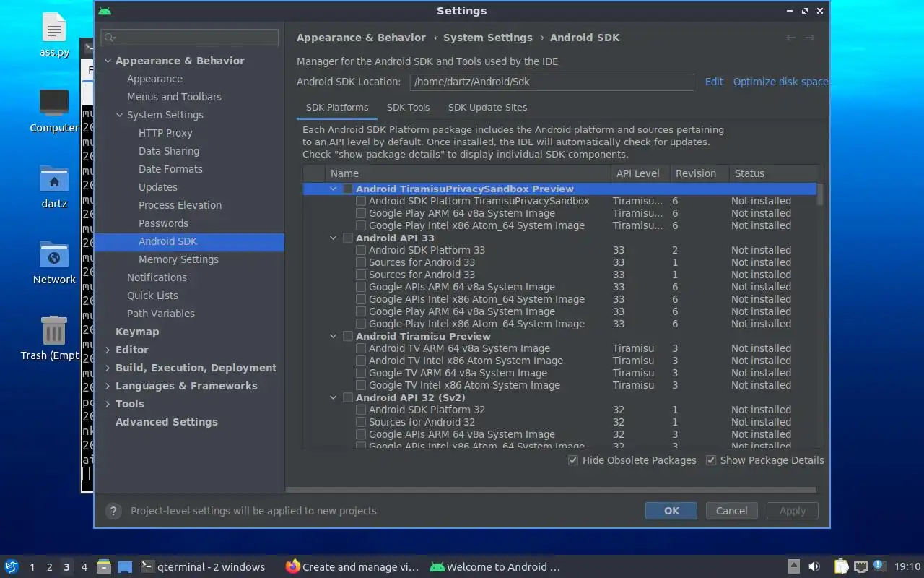The height and width of the screenshot is (578, 924).
Task: Click the back navigation arrow in Settings
Action: point(791,38)
